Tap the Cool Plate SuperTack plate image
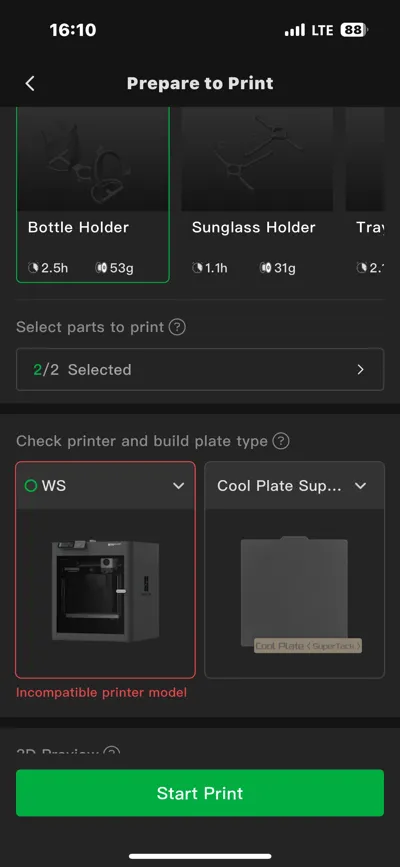Screen dimensions: 400x867 (295, 594)
